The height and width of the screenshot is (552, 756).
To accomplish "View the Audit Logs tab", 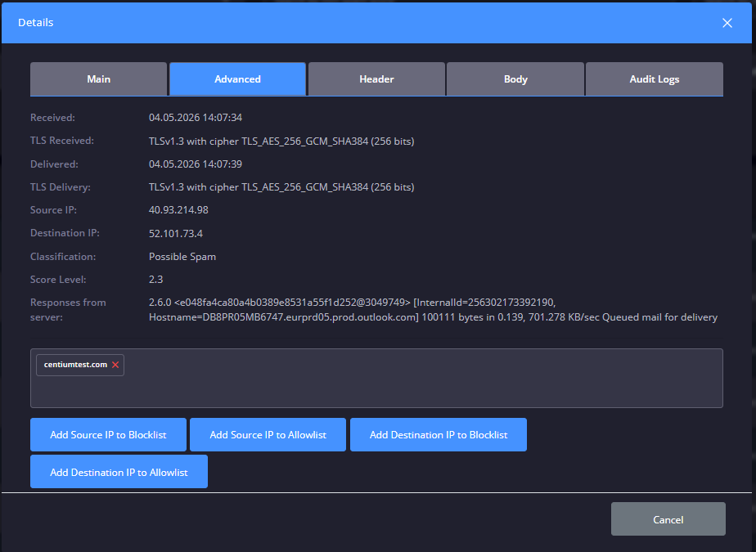I will (655, 79).
